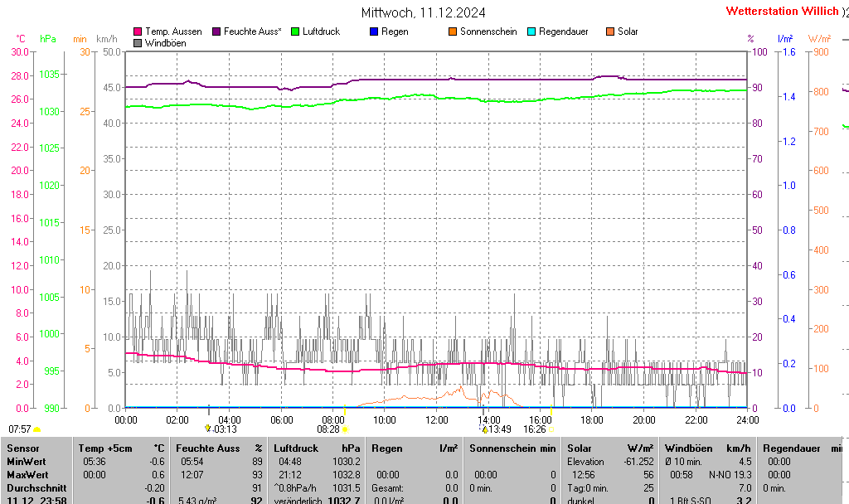This screenshot has height=504, width=849.
Task: Click the pink Temp. Aussen legend swatch
Action: click(x=138, y=31)
